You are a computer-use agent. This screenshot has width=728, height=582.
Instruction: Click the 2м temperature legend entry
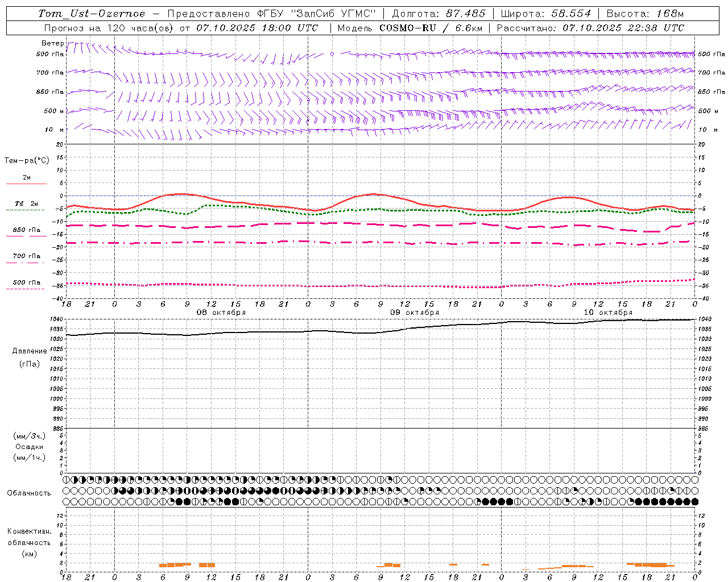(x=27, y=178)
